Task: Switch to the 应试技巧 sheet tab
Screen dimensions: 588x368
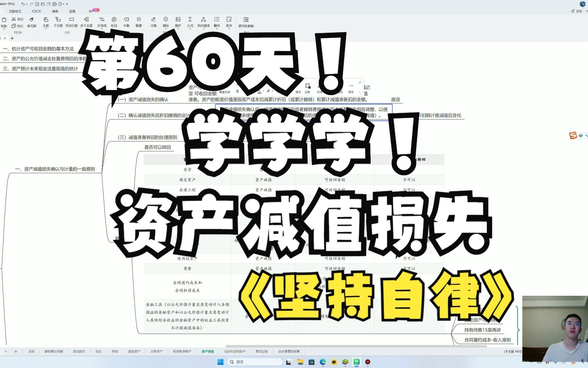Action: [79, 351]
